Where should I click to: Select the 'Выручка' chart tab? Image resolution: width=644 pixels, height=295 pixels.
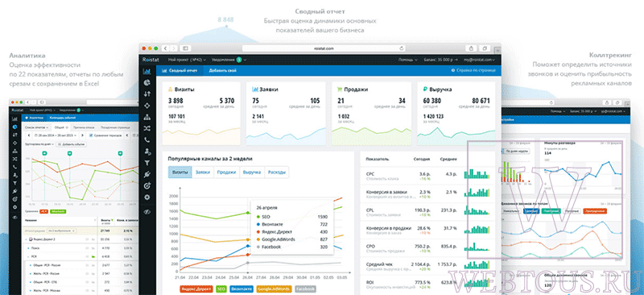(x=252, y=172)
